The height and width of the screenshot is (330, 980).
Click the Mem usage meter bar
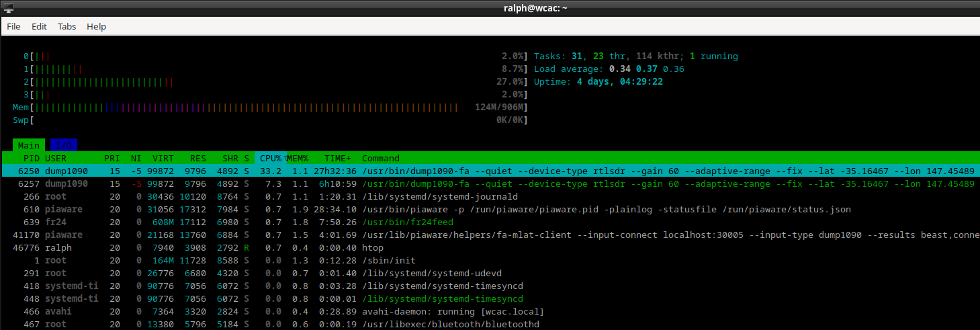coord(269,108)
